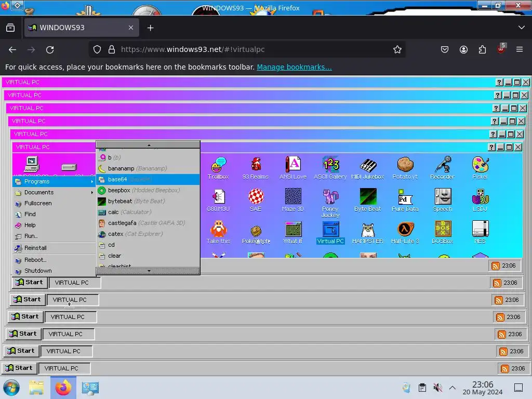Select the cd program entry

pos(148,245)
